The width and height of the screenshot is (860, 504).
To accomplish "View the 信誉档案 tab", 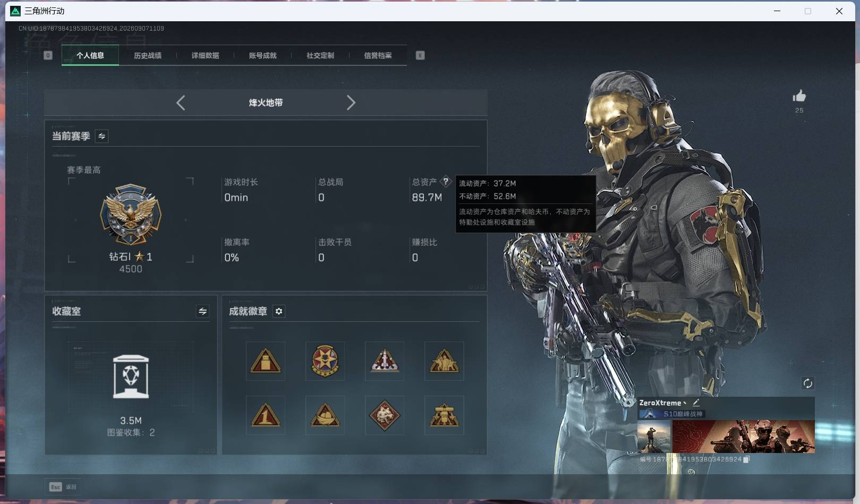I will 378,55.
